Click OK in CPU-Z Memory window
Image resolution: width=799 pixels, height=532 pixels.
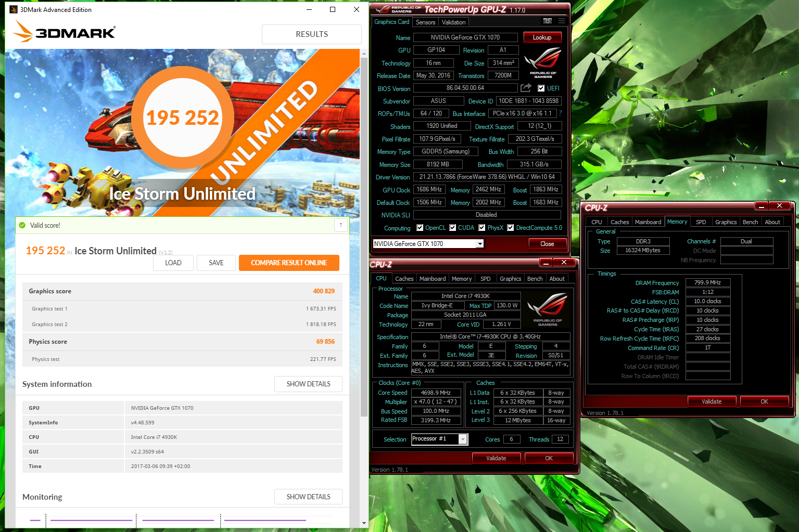(764, 401)
